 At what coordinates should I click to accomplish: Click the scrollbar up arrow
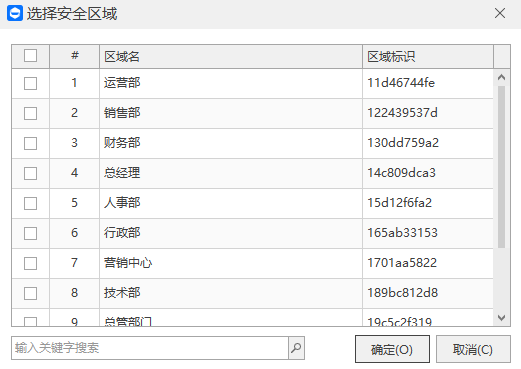click(x=501, y=77)
